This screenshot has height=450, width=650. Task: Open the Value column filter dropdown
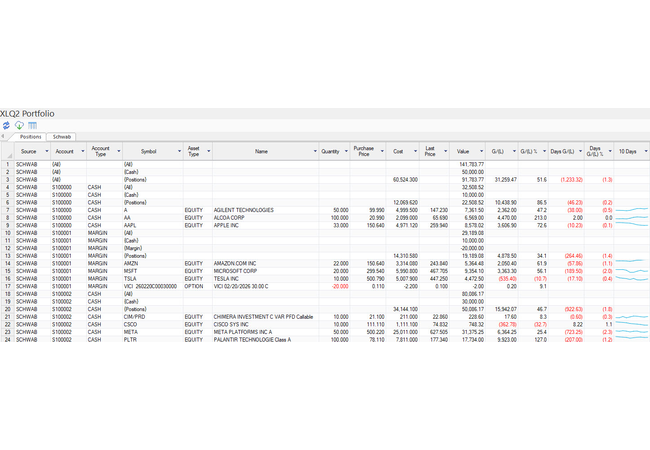[481, 151]
